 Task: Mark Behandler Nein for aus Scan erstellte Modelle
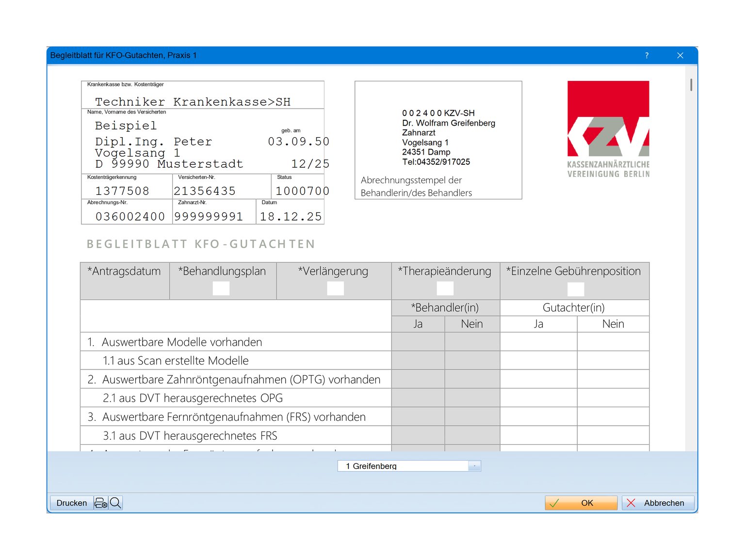click(472, 361)
